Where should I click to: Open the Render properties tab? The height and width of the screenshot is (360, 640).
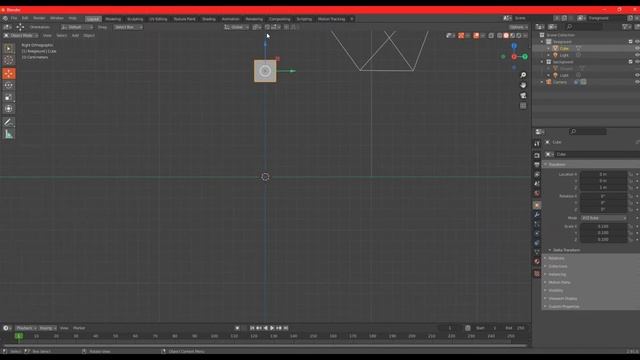[x=537, y=156]
